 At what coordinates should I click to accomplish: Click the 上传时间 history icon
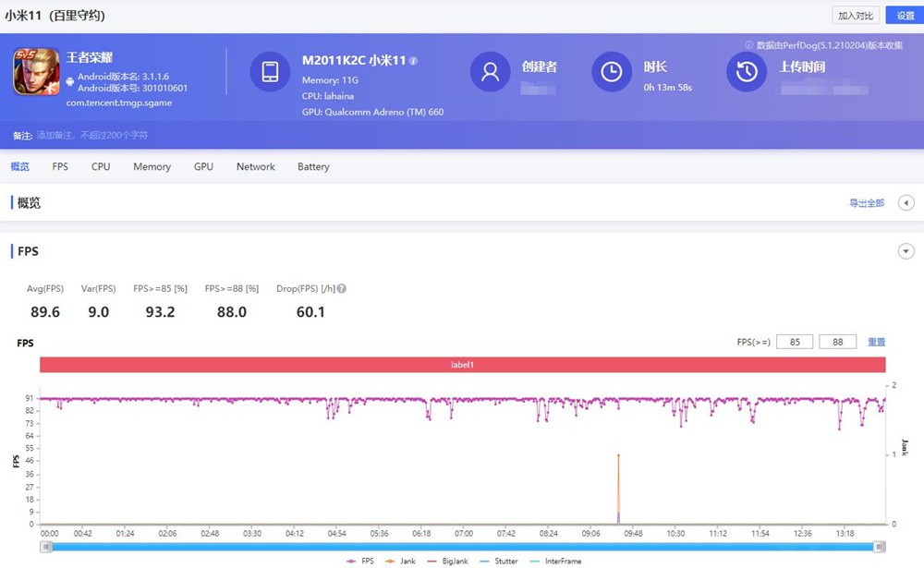click(746, 71)
